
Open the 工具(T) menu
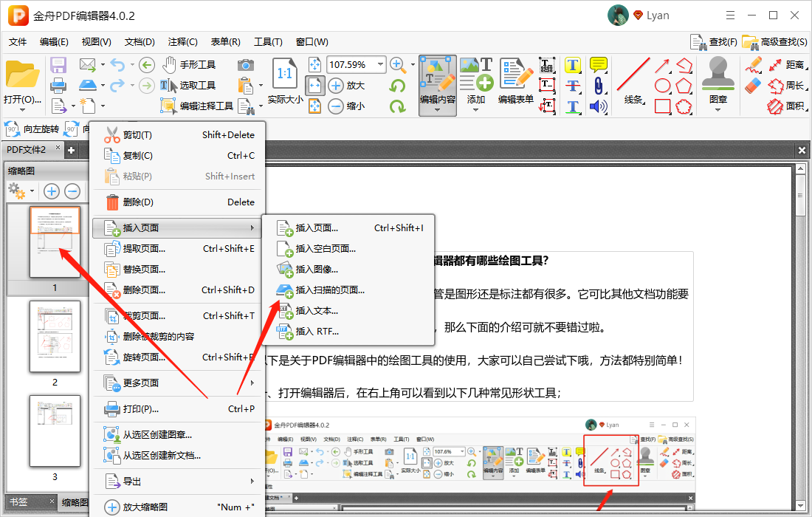click(x=268, y=42)
